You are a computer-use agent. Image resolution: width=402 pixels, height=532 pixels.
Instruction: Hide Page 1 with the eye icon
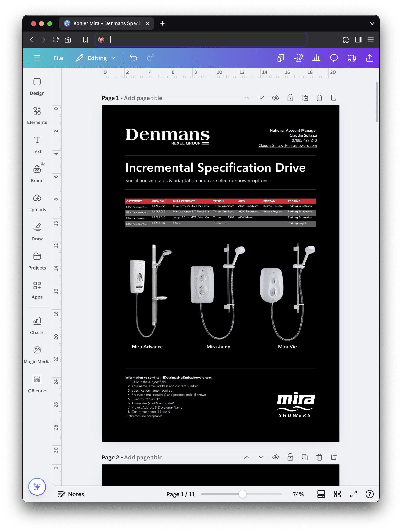click(276, 98)
